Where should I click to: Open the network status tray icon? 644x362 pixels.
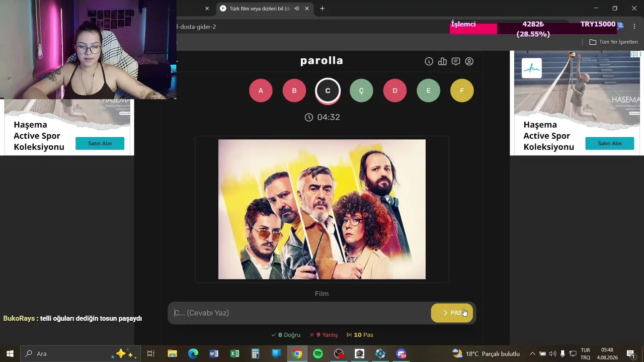(573, 353)
